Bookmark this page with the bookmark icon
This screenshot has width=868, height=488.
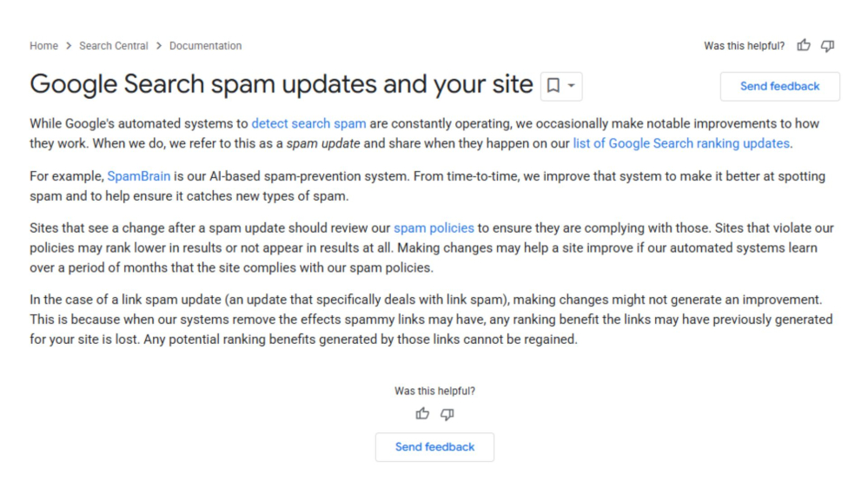[553, 86]
